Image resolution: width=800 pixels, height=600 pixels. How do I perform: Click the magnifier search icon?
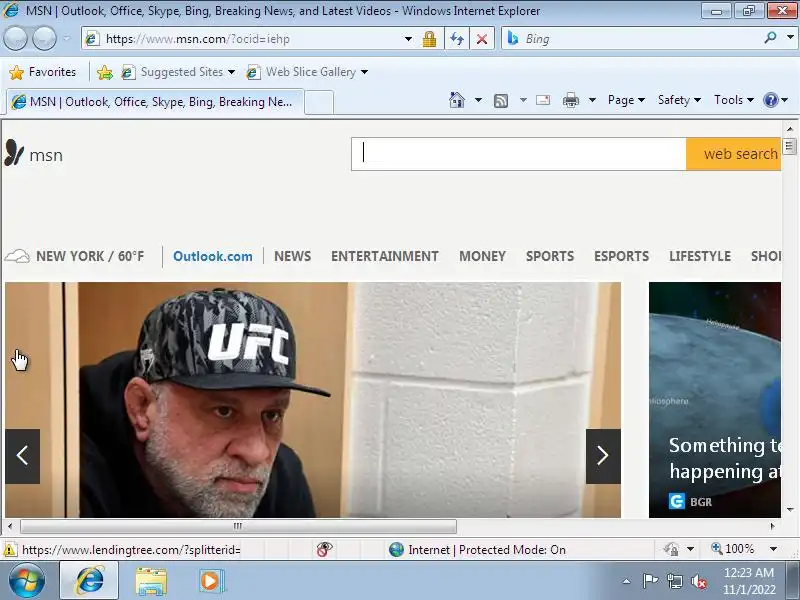click(770, 38)
